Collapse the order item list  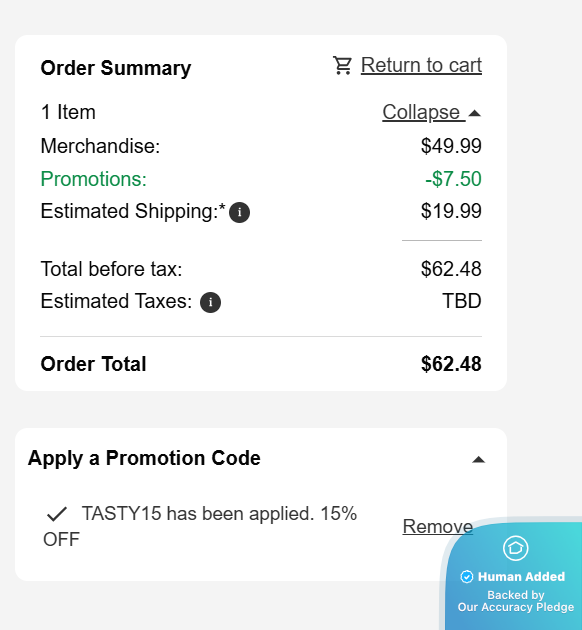(x=431, y=112)
